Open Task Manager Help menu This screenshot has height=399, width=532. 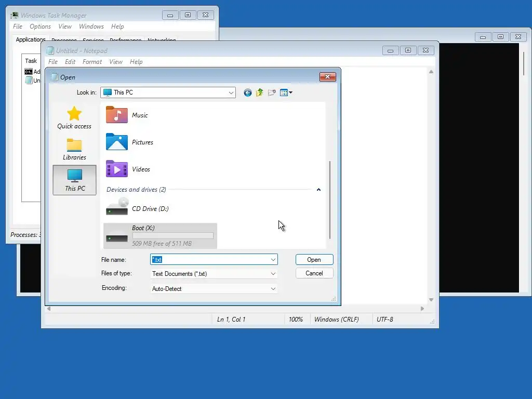tap(117, 26)
